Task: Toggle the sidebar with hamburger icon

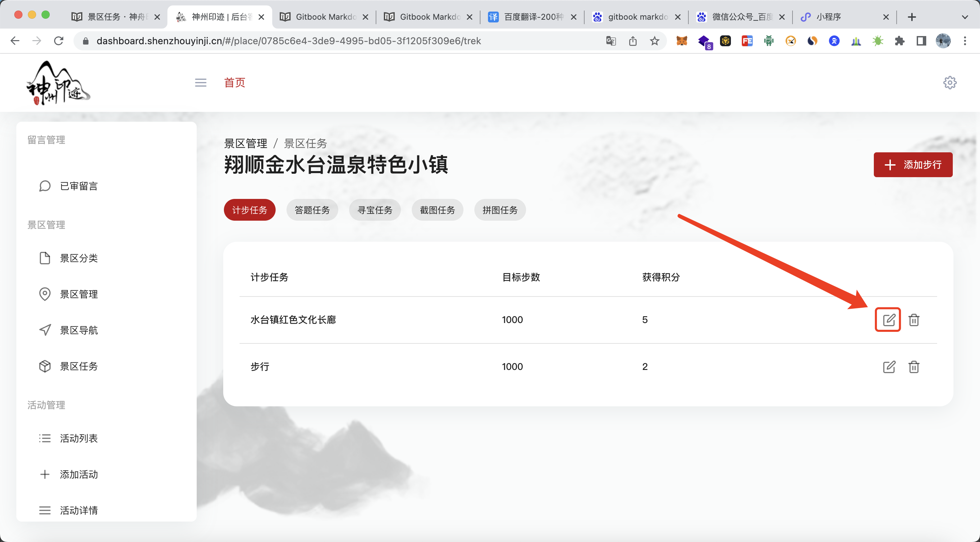Action: 201,83
